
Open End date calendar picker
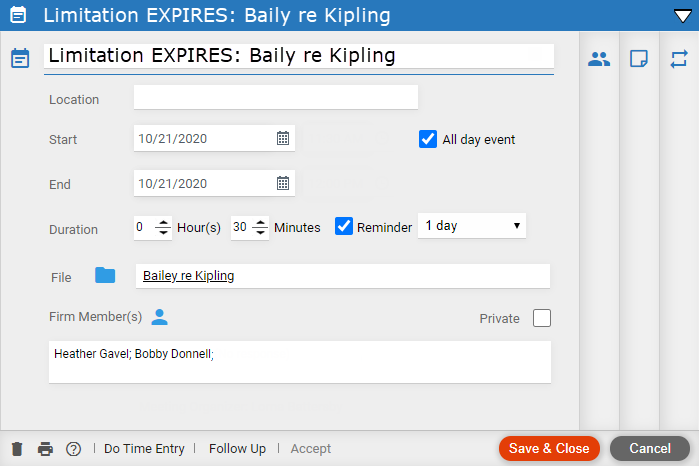coord(283,183)
